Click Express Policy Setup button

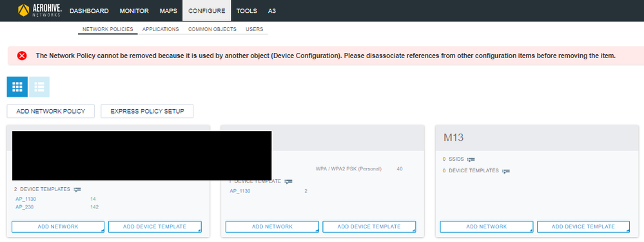(147, 112)
